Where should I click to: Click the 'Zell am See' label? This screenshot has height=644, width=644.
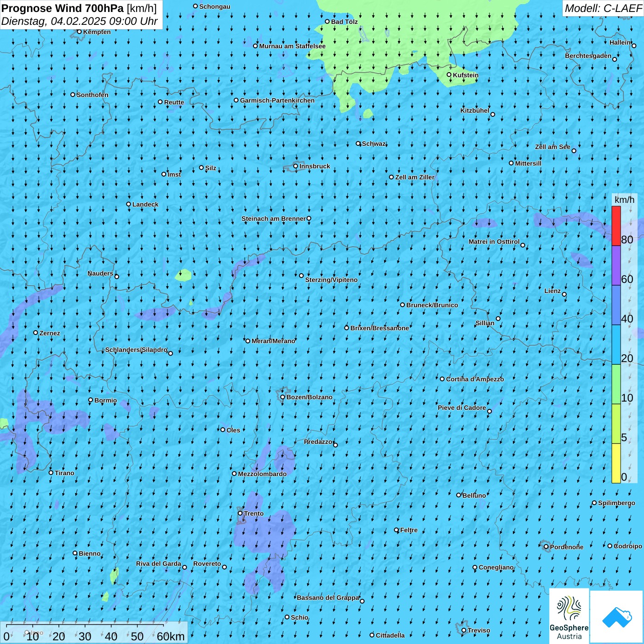(x=552, y=147)
